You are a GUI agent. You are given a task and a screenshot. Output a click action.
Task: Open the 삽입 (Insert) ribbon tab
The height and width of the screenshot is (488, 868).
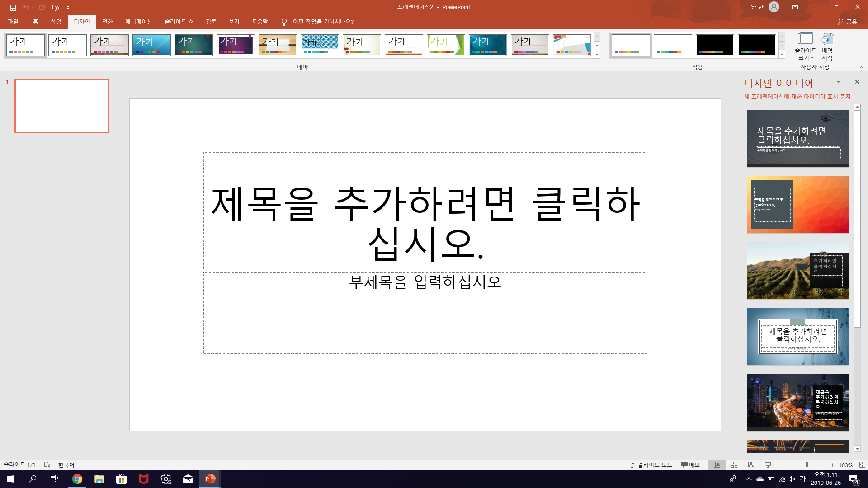(56, 22)
